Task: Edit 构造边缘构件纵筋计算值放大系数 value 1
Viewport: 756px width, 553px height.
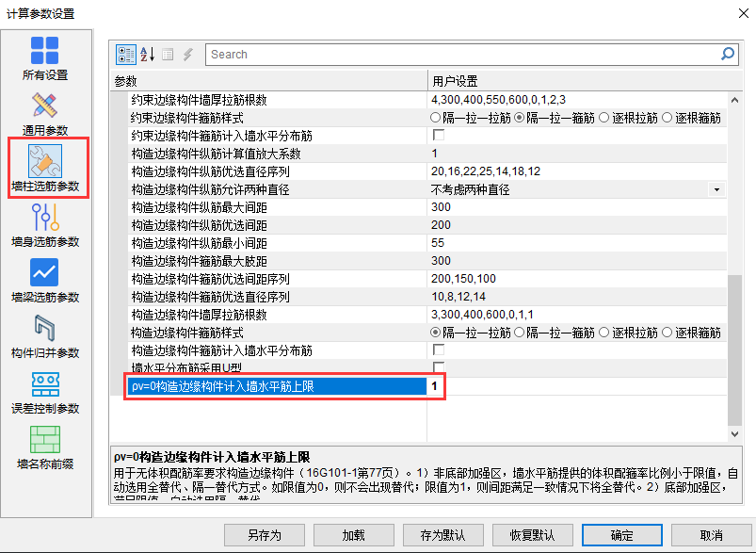Action: [576, 154]
